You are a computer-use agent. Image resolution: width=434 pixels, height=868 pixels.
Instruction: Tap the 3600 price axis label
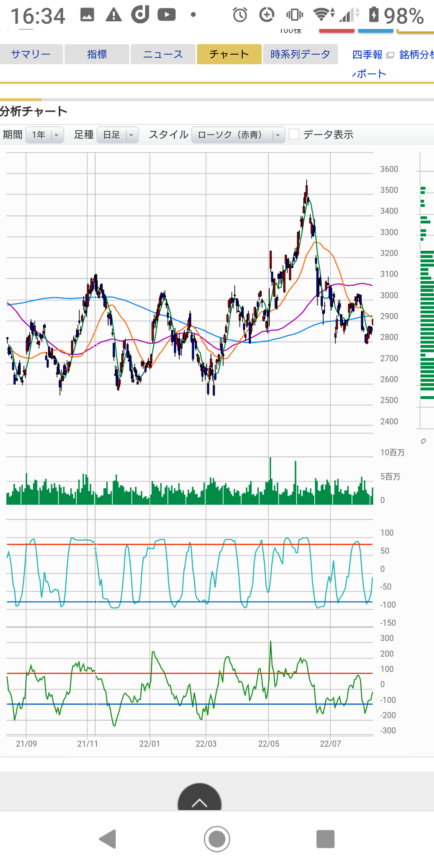pos(389,169)
